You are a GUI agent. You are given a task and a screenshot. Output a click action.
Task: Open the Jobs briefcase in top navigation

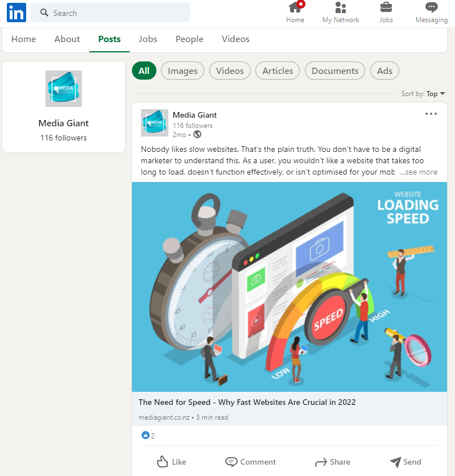[x=386, y=12]
